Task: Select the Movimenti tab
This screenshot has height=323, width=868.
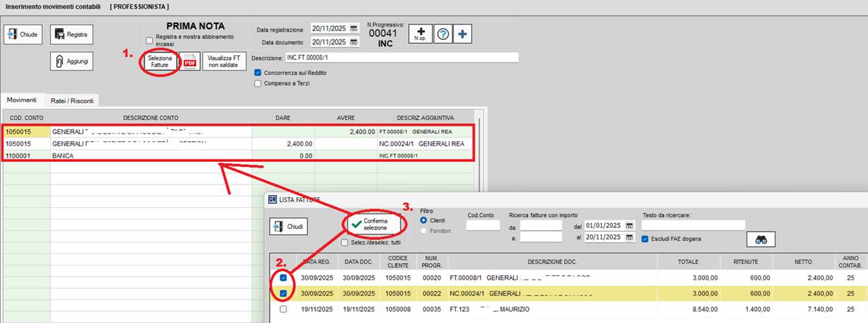Action: (x=22, y=100)
